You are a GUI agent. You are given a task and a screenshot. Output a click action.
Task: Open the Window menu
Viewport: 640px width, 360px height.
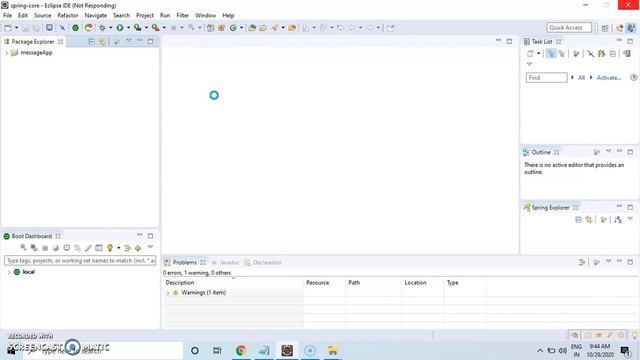click(205, 16)
